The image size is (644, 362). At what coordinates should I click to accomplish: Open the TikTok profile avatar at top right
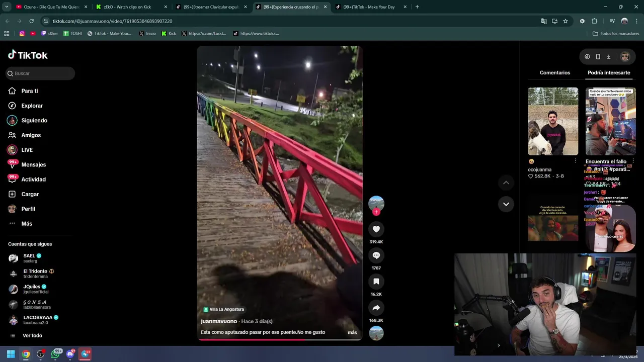tap(625, 57)
